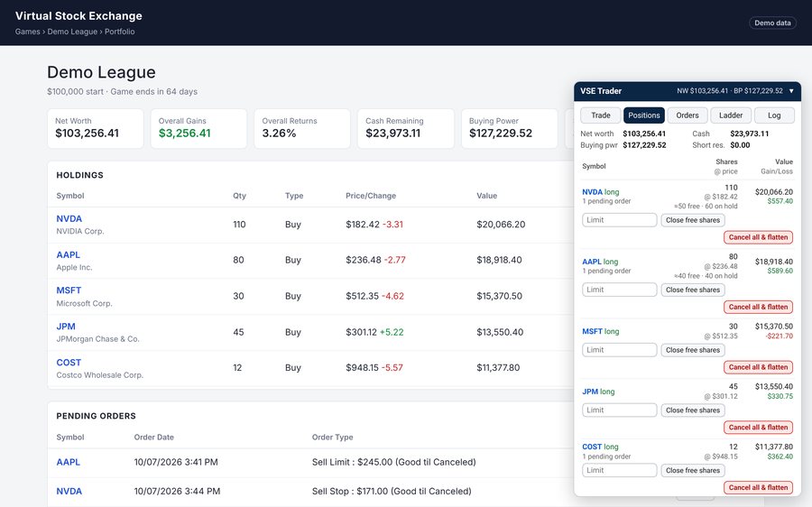Close free shares for NVDA
The image size is (812, 507).
pyautogui.click(x=693, y=220)
